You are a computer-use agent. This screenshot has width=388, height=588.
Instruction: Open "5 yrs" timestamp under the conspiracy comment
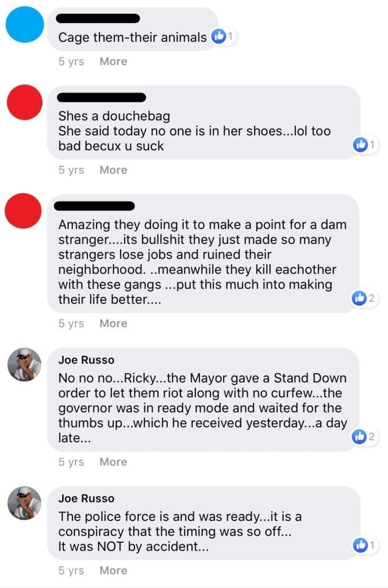pos(71,570)
